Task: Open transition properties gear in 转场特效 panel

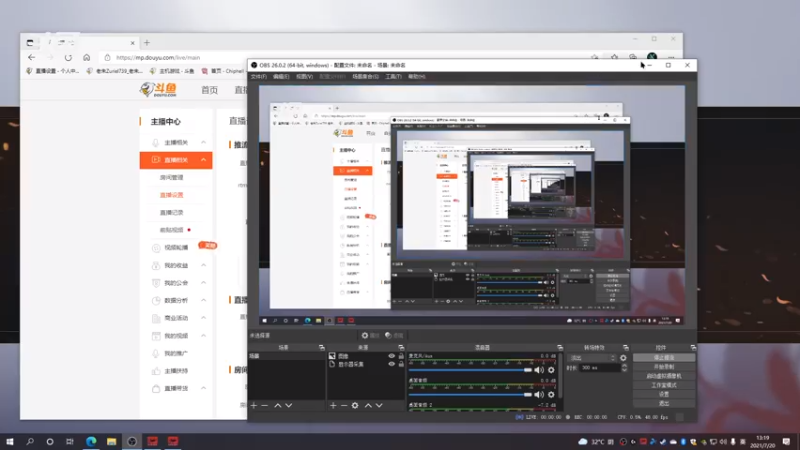Action: (x=623, y=358)
